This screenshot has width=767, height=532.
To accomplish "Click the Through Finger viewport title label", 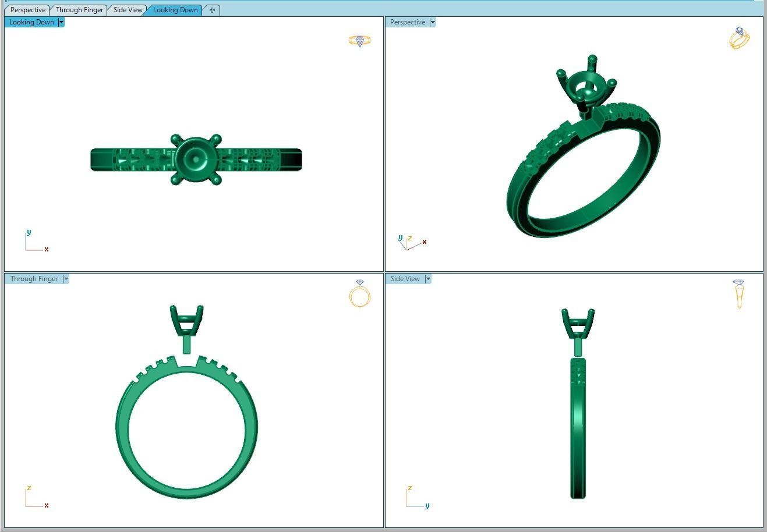I will click(x=34, y=279).
